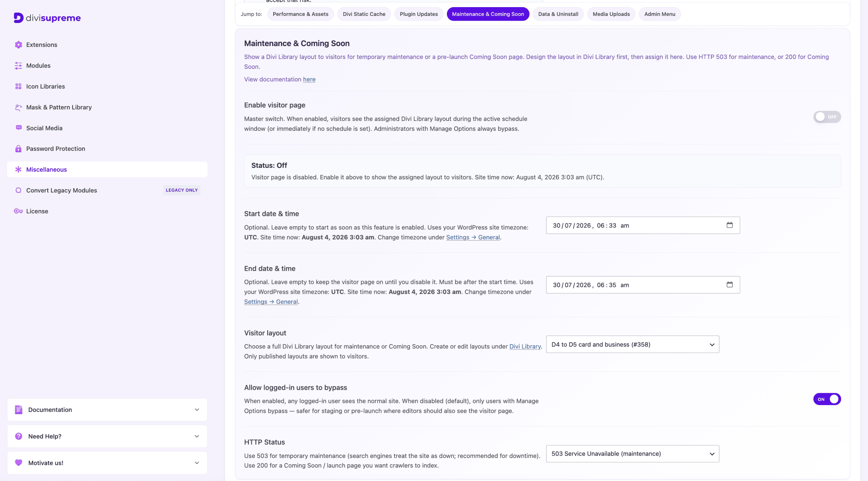Turn off Allow logged-in users to bypass
Viewport: 868px width, 481px height.
(827, 399)
